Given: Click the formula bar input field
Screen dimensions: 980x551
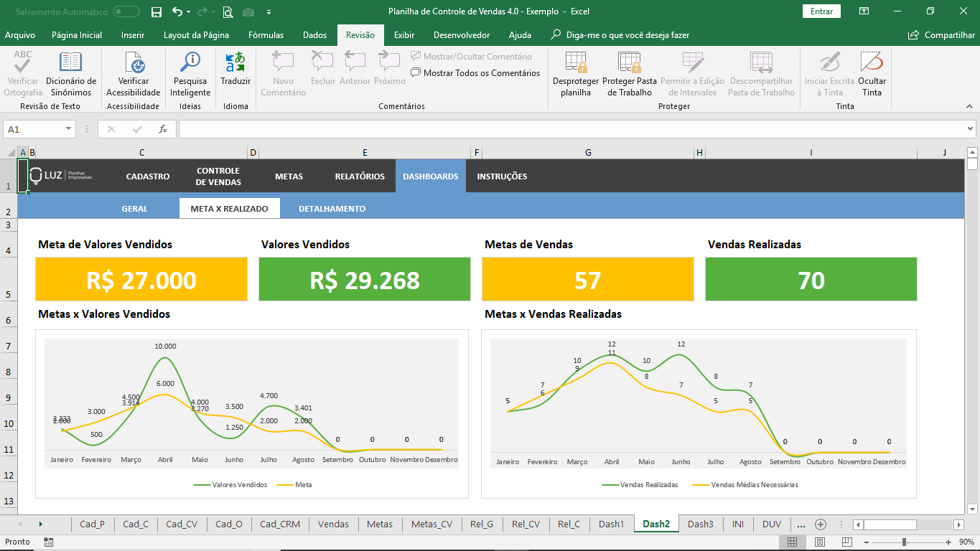Looking at the screenshot, I should 571,129.
